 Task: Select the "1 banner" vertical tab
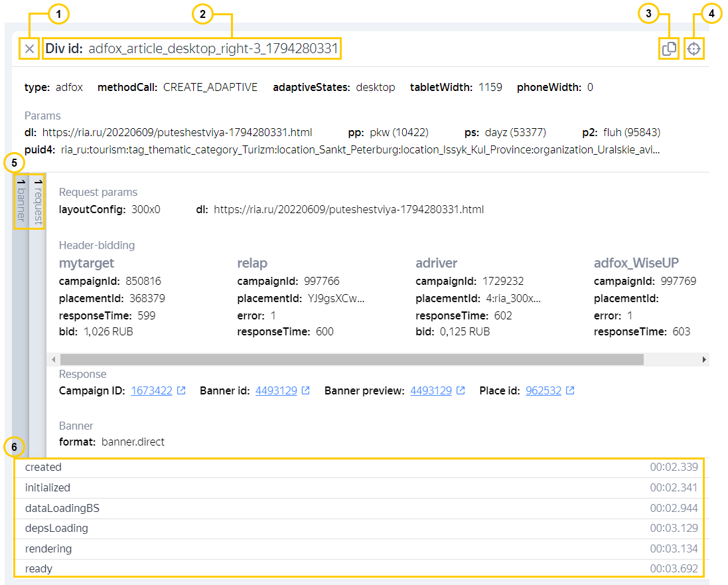[21, 200]
